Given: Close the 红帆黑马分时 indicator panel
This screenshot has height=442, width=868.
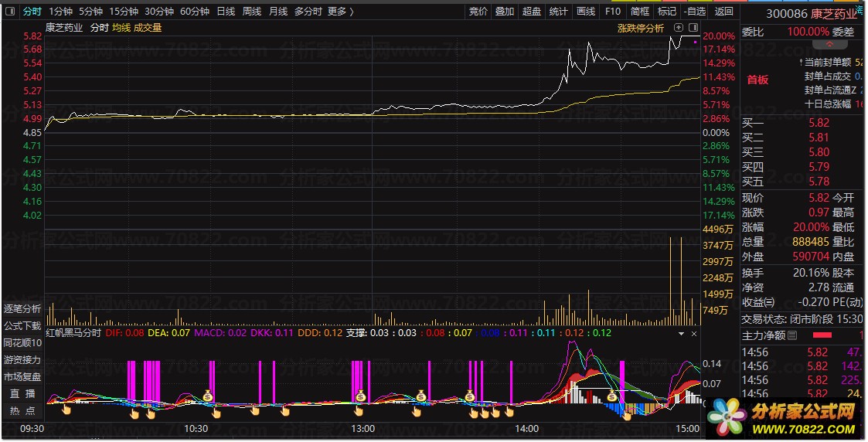Looking at the screenshot, I should tap(694, 333).
